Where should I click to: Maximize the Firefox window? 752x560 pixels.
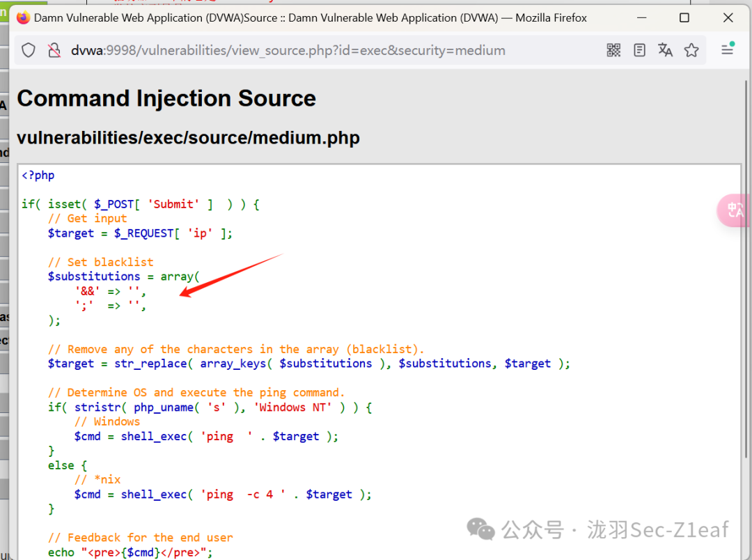click(684, 17)
